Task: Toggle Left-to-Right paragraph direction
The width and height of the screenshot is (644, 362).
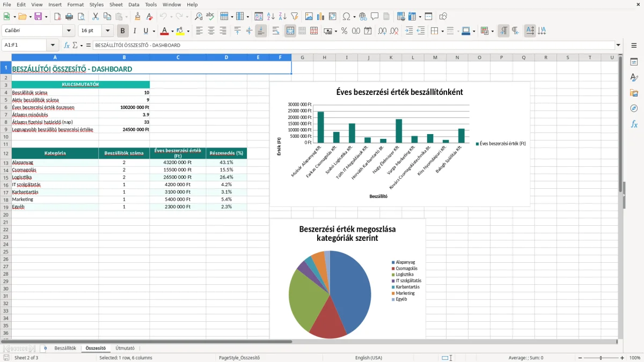Action: coord(503,31)
